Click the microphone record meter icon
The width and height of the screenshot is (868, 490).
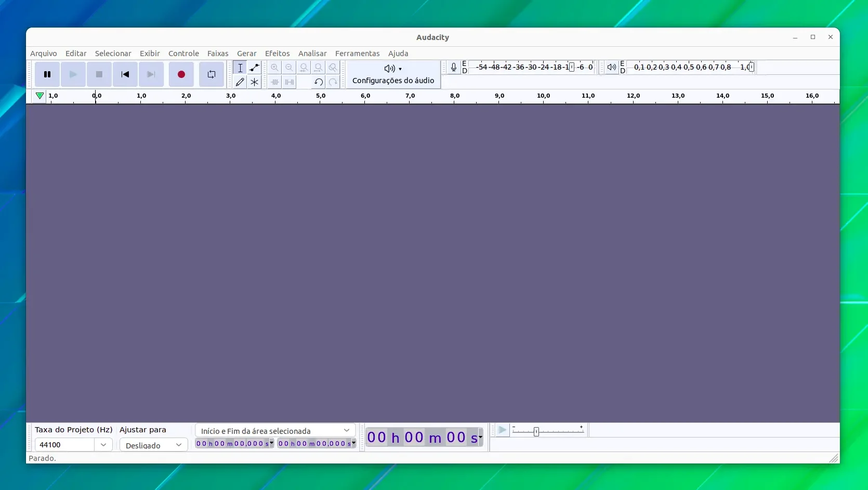454,68
